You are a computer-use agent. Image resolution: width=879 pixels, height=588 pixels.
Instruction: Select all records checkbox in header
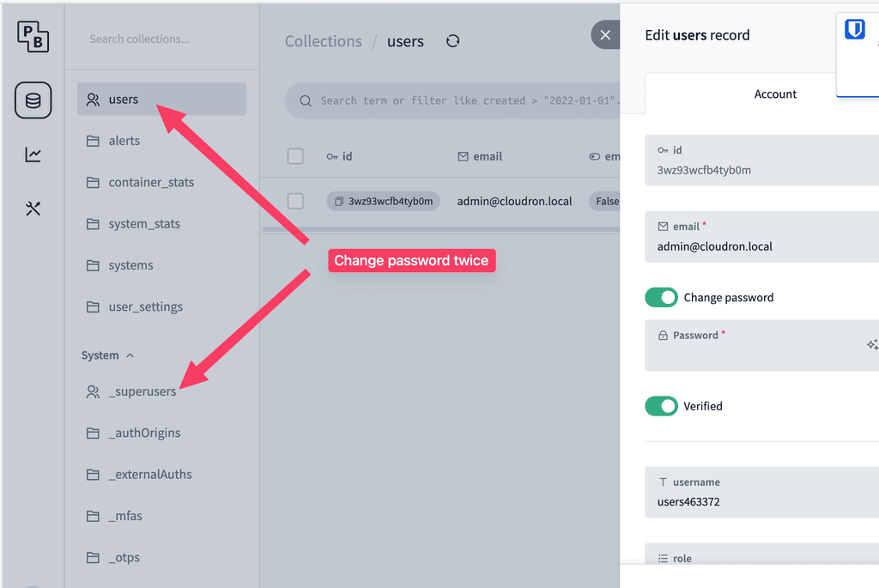(295, 156)
